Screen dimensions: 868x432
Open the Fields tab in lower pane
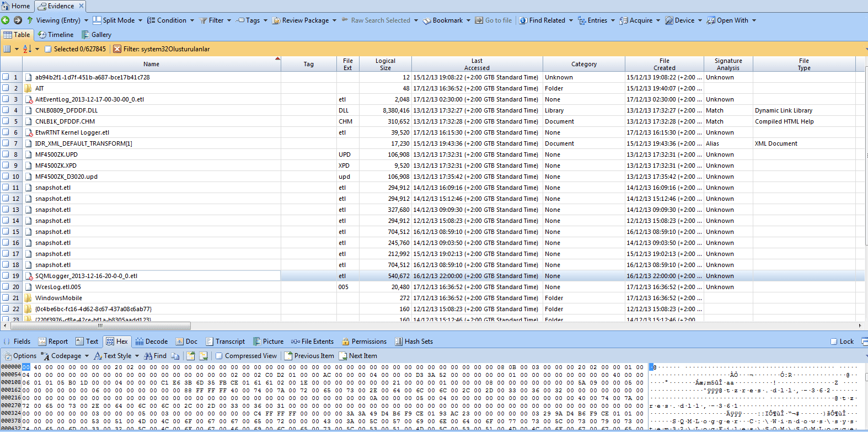pos(17,342)
